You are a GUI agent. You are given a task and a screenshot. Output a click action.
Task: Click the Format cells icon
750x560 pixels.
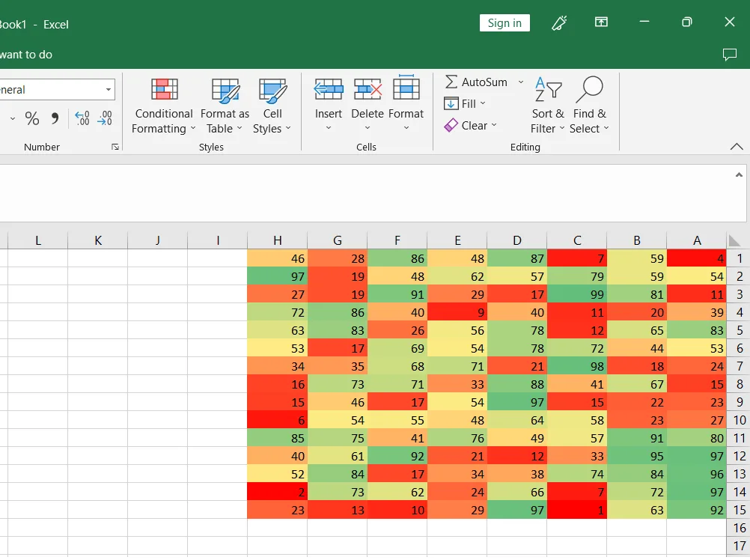point(406,88)
